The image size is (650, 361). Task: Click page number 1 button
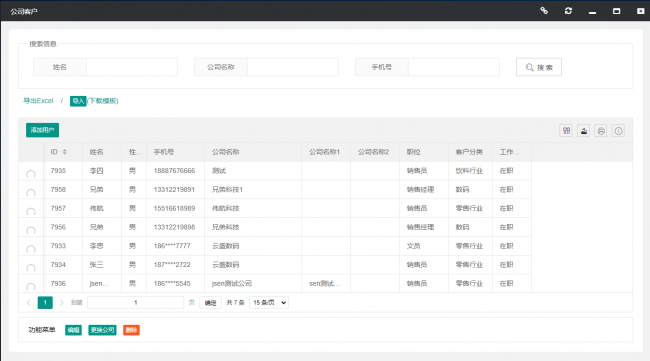coord(45,303)
